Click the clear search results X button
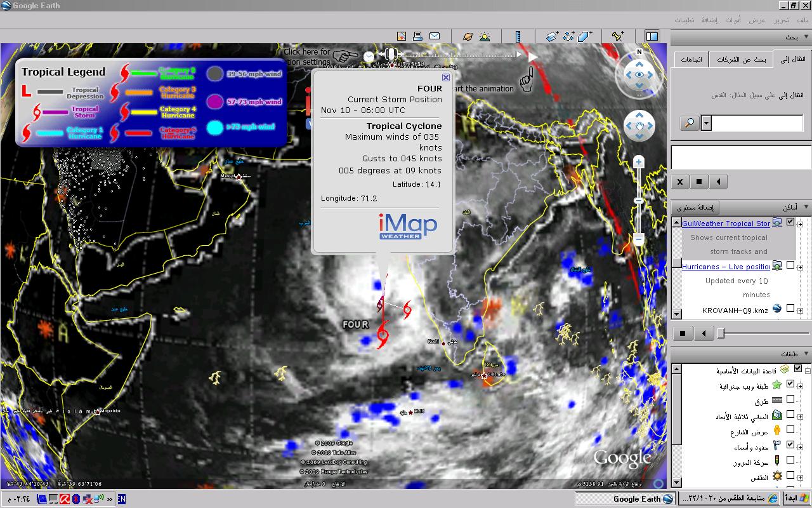This screenshot has height=508, width=812. pyautogui.click(x=680, y=182)
